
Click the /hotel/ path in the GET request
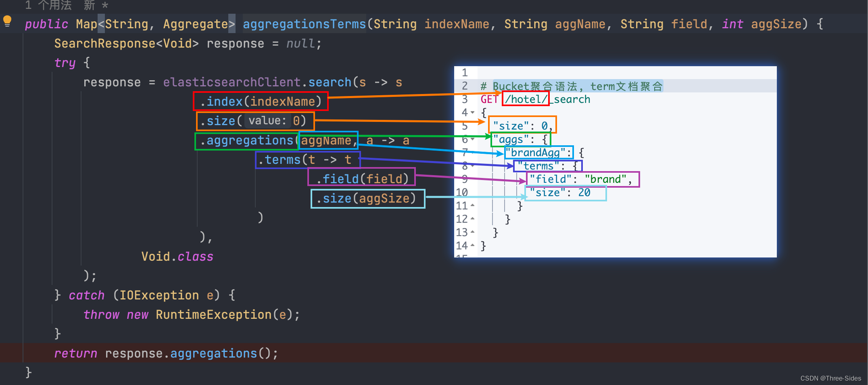point(525,99)
